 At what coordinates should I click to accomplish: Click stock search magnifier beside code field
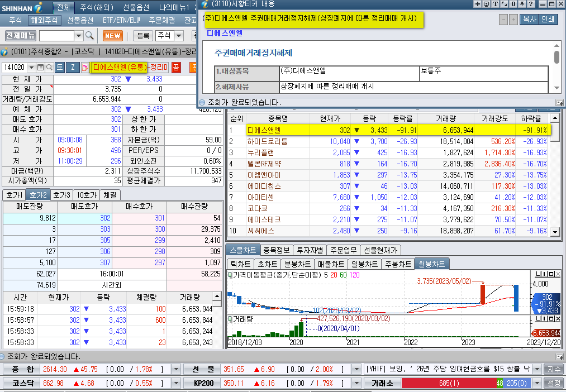coord(49,68)
